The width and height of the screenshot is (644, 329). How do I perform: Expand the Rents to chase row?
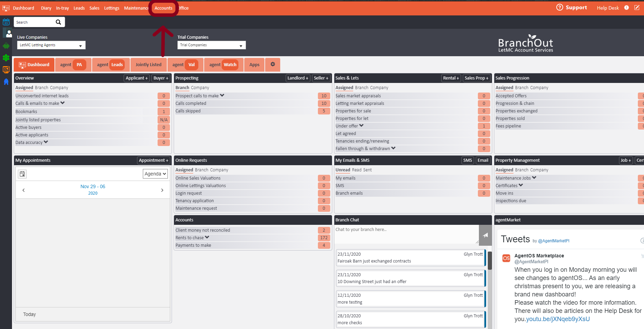coord(207,237)
